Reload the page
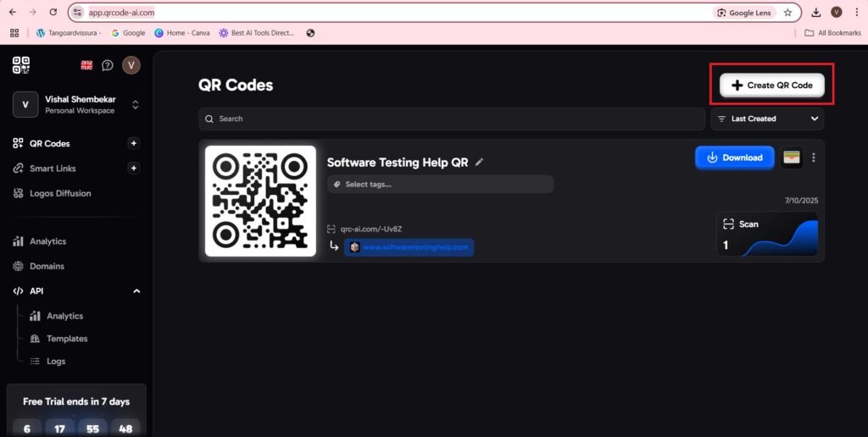This screenshot has width=868, height=437. pos(53,12)
